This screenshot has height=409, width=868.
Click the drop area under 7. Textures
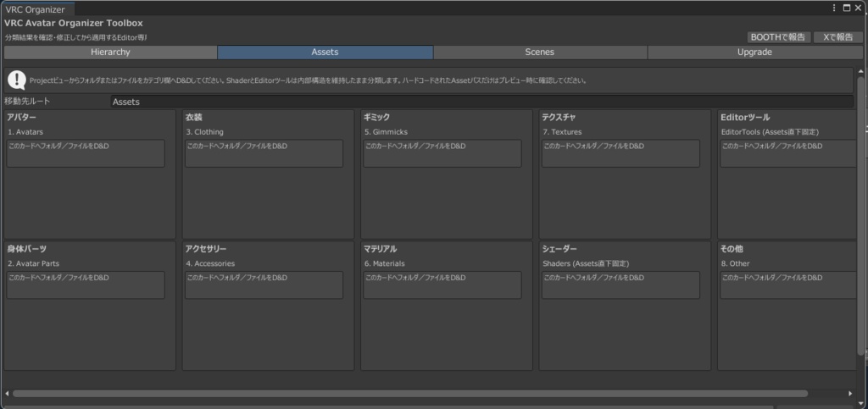(620, 153)
